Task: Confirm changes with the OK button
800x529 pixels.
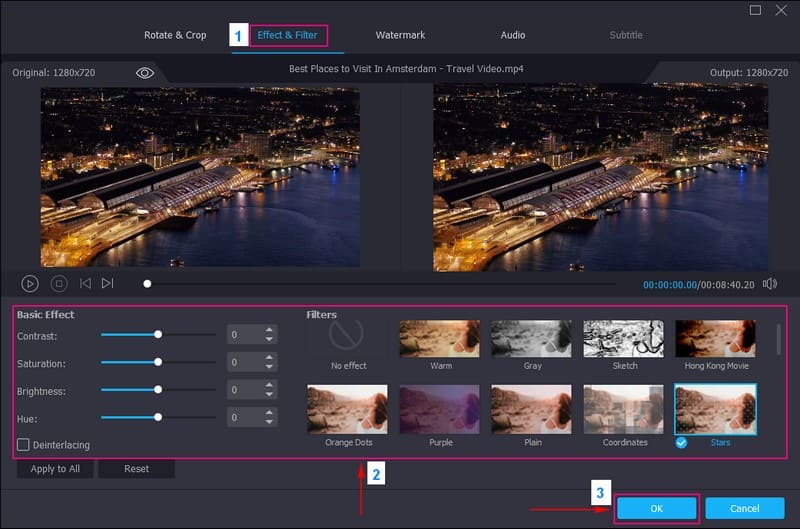Action: point(655,508)
